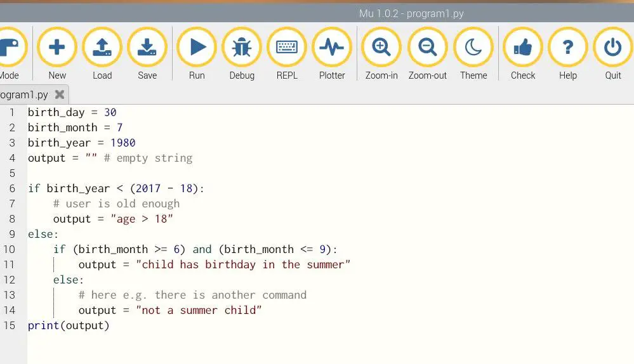
Task: Click the Load toolbar button
Action: 102,53
